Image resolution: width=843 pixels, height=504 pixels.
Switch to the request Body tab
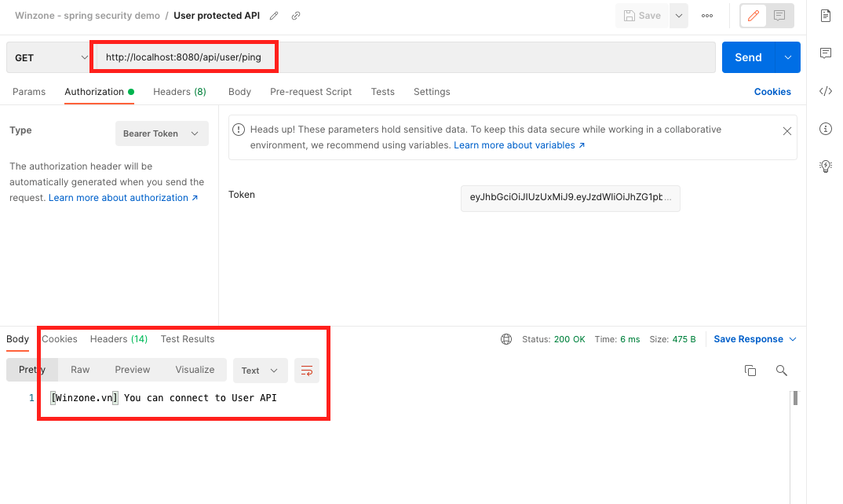[239, 91]
